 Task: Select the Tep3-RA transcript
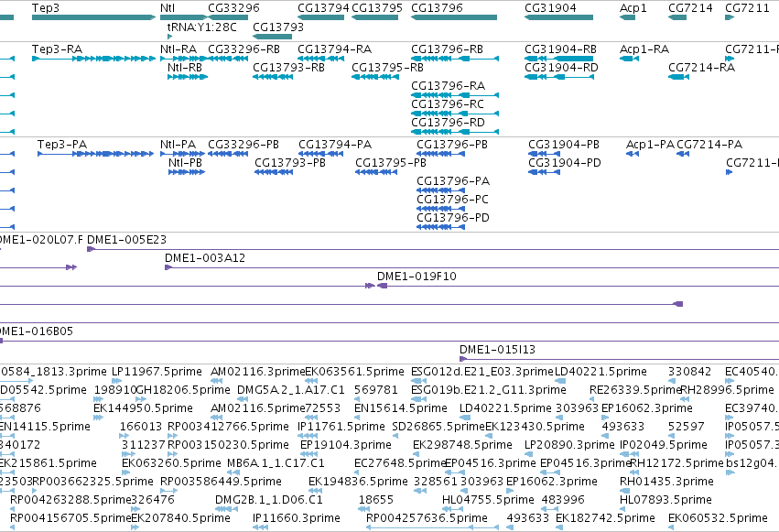click(x=94, y=59)
